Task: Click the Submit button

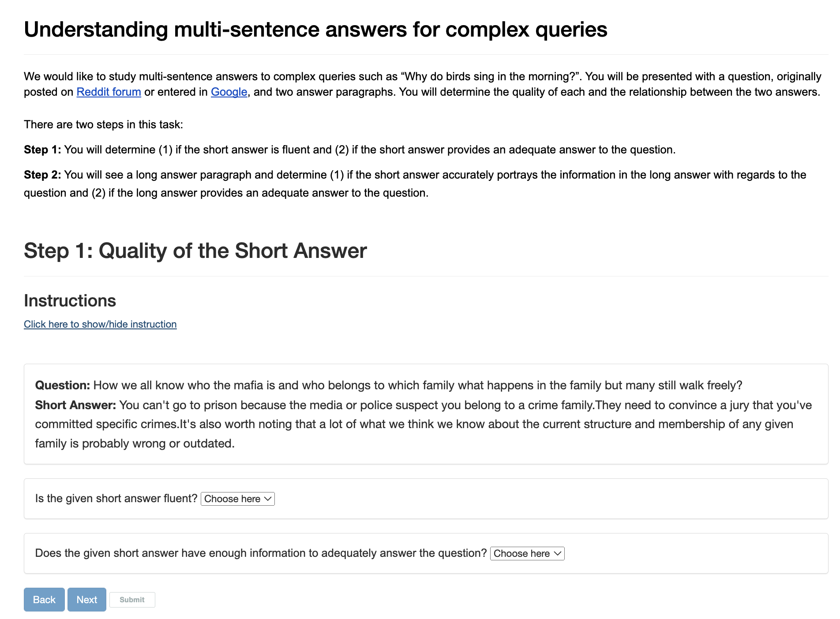Action: pyautogui.click(x=132, y=600)
